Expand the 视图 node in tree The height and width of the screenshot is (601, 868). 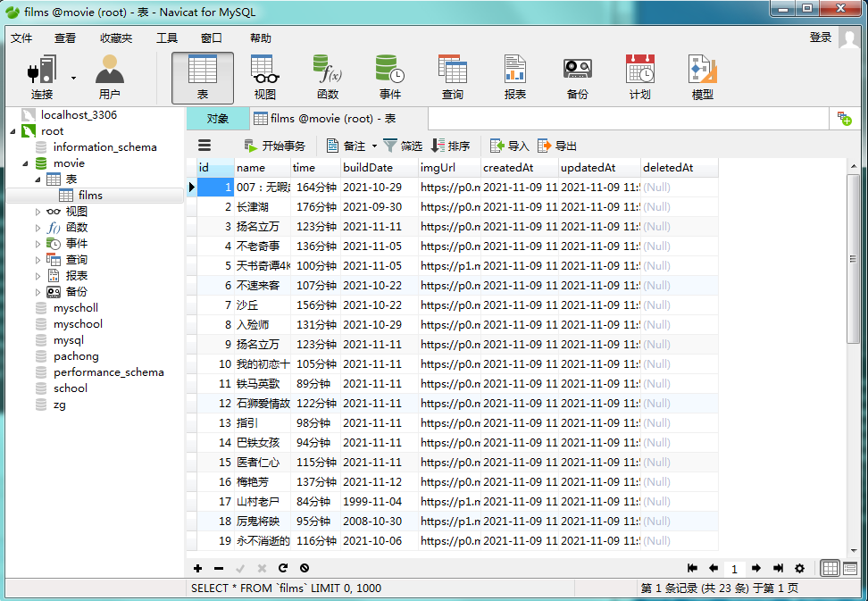point(38,212)
